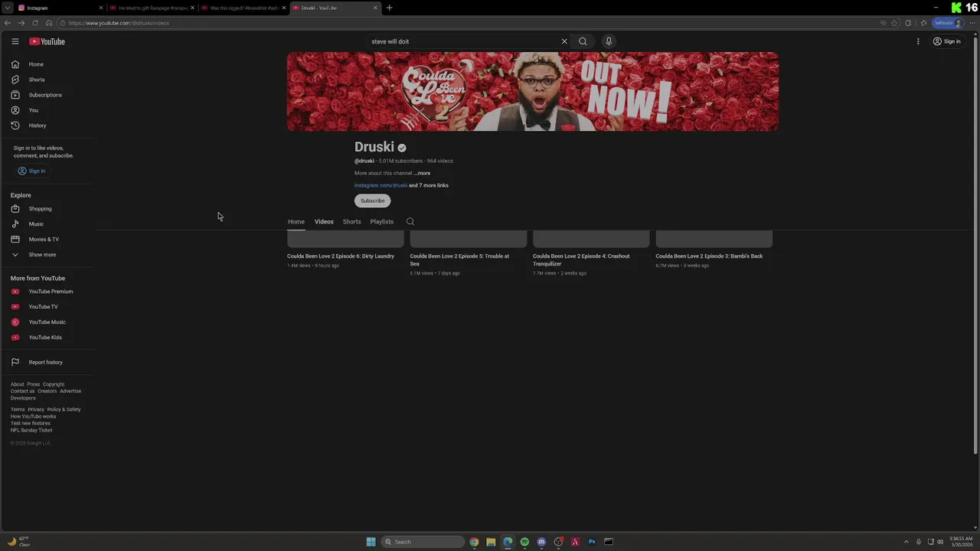The width and height of the screenshot is (980, 551).
Task: Open video Episode 4: Crashout Tranquilizer
Action: 581,260
